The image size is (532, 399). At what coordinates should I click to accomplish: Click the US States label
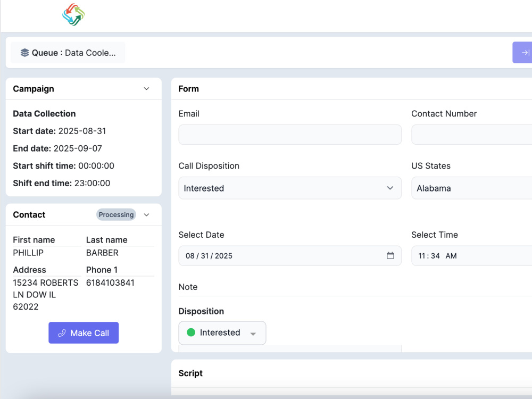pyautogui.click(x=431, y=166)
